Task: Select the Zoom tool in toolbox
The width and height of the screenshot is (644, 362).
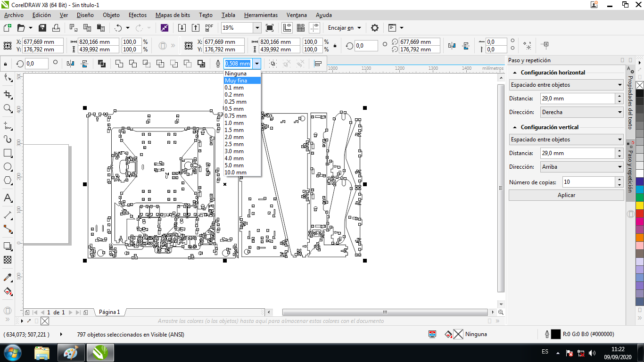Action: pyautogui.click(x=8, y=109)
